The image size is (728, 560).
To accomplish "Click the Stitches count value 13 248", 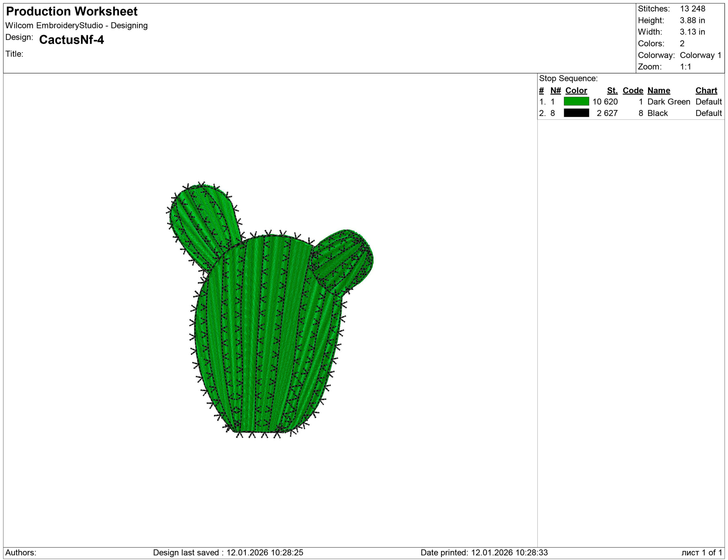I will click(x=692, y=9).
